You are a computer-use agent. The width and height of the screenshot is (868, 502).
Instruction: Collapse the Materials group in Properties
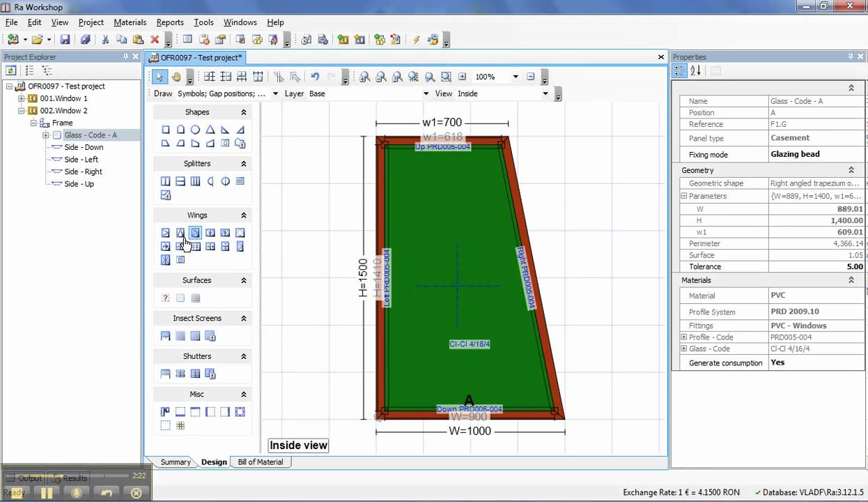[851, 280]
